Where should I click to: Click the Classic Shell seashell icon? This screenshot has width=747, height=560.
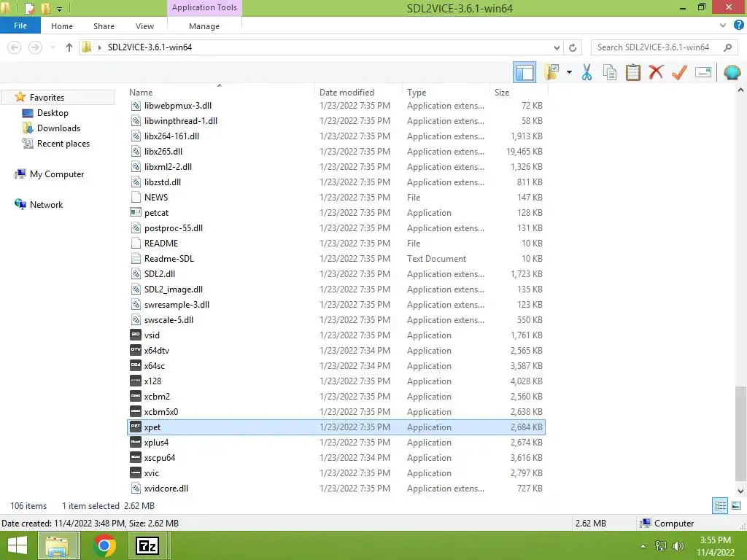point(732,72)
